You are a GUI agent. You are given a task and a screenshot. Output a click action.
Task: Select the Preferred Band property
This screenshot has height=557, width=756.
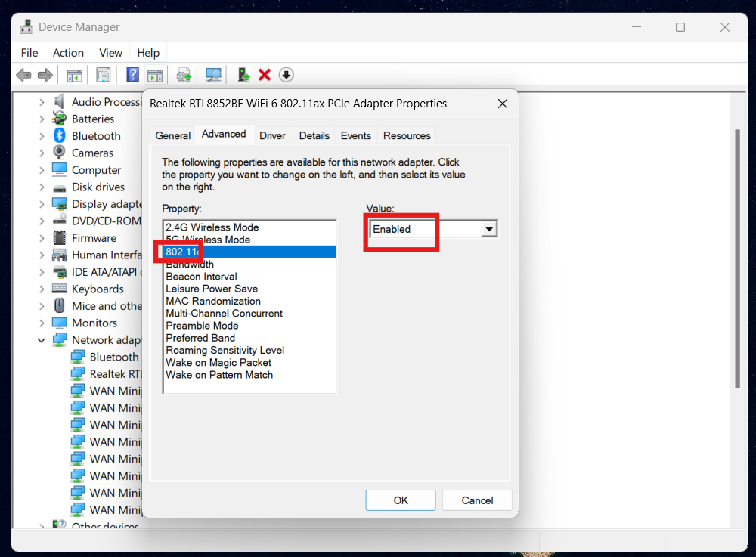coord(249,338)
